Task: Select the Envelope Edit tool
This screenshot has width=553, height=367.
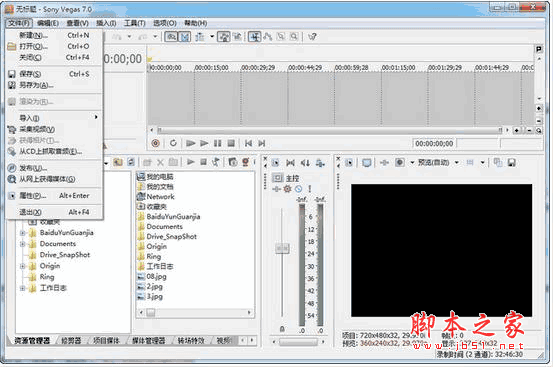Action: coord(268,36)
